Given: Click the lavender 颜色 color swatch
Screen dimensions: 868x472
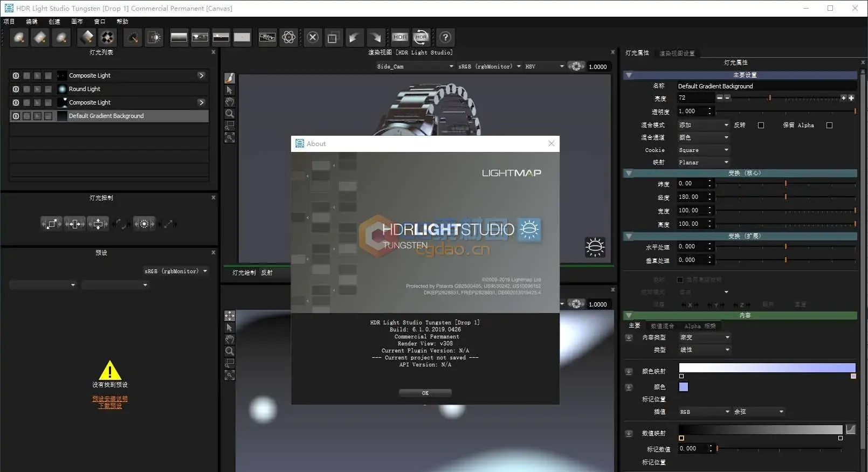Looking at the screenshot, I should point(684,387).
